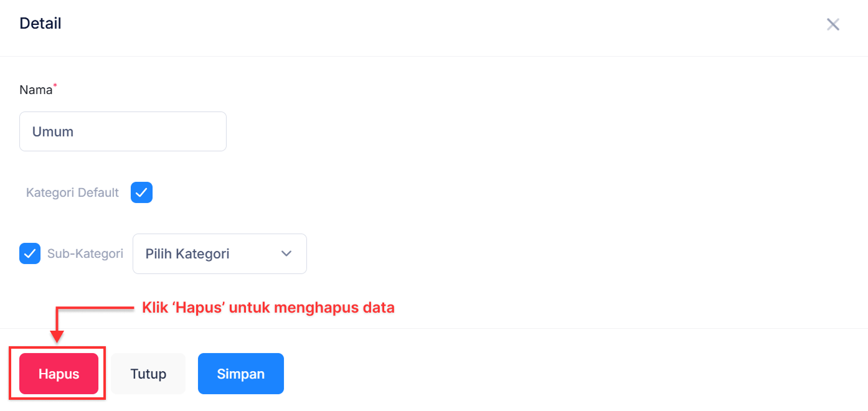Select the red instruction text about Hapus
Viewport: 868px width, 411px height.
coord(268,307)
